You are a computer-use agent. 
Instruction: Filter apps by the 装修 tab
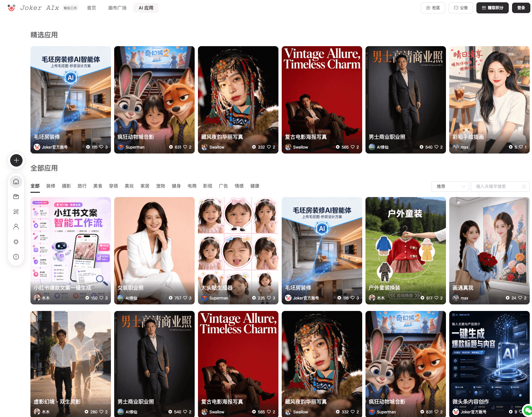coord(51,186)
